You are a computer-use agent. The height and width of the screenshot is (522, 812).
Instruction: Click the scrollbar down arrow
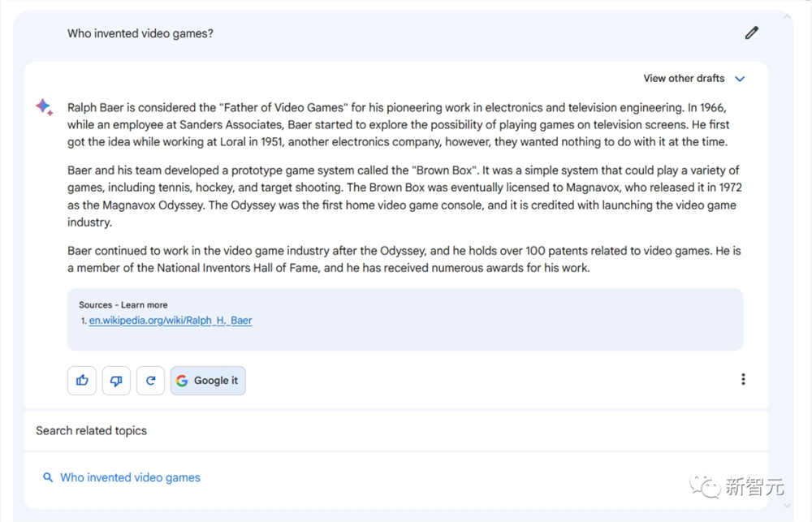tap(787, 506)
